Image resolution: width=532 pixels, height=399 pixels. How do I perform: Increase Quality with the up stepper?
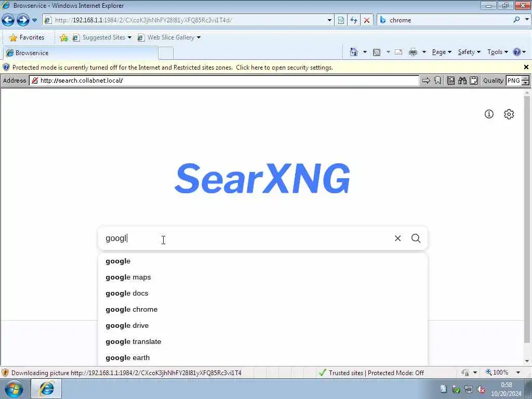coord(526,78)
